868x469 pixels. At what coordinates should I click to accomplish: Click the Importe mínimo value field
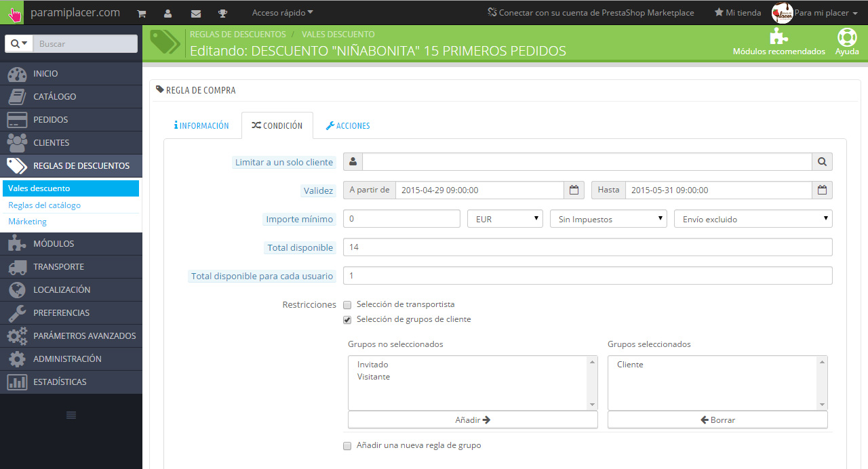pos(402,219)
